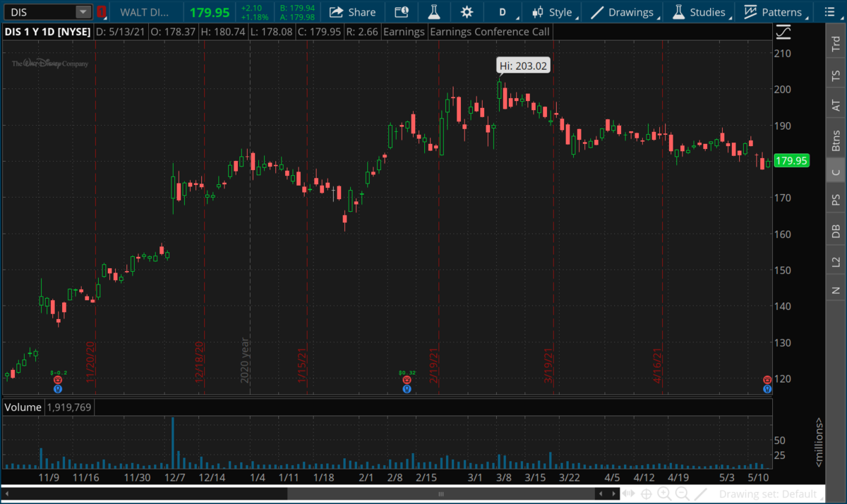847x504 pixels.
Task: Click the zoom in magnifier
Action: pyautogui.click(x=664, y=494)
